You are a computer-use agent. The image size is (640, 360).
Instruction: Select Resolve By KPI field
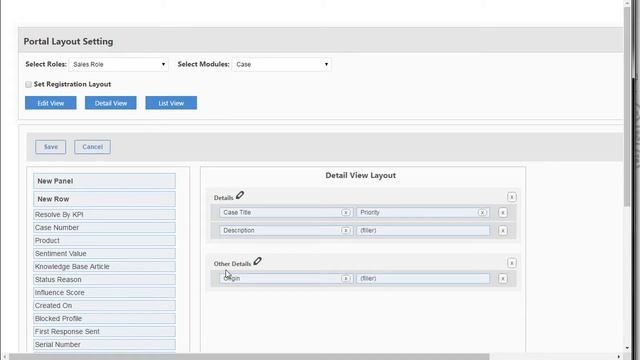[x=104, y=215]
